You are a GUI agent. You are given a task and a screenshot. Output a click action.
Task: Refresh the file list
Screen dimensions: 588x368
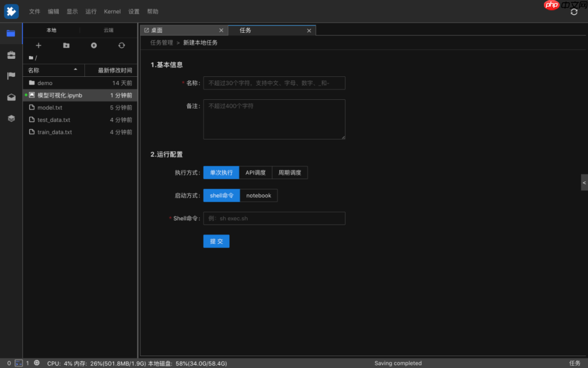coord(121,45)
